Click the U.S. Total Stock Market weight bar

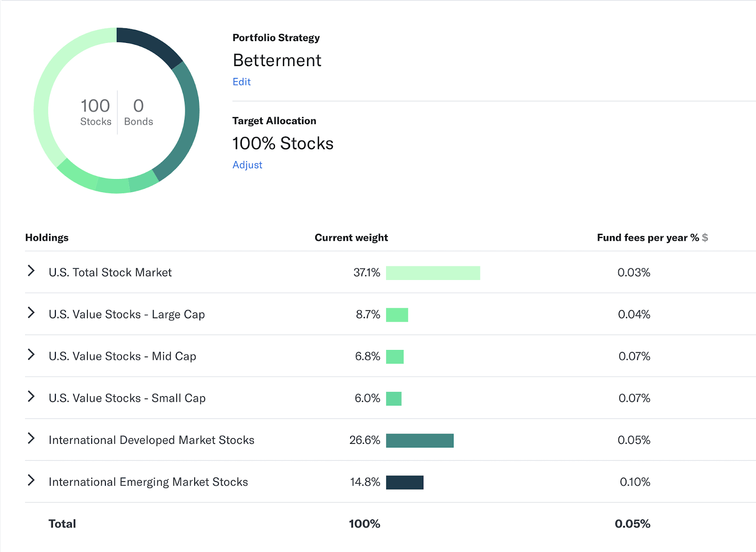(433, 273)
